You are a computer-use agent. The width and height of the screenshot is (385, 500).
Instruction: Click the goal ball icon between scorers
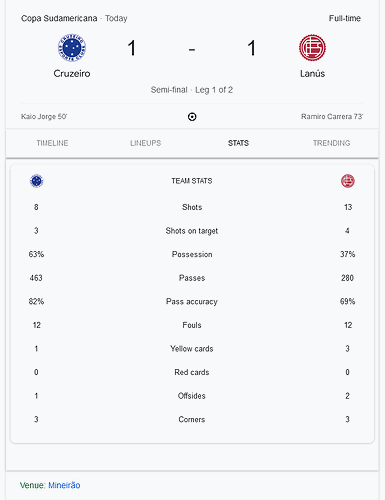(x=192, y=117)
